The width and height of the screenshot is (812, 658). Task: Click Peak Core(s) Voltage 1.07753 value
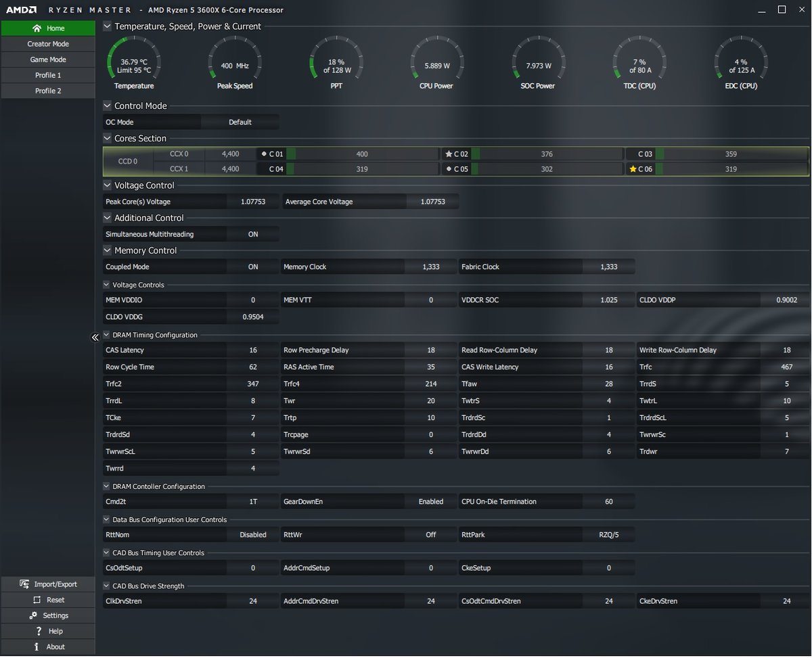coord(253,202)
